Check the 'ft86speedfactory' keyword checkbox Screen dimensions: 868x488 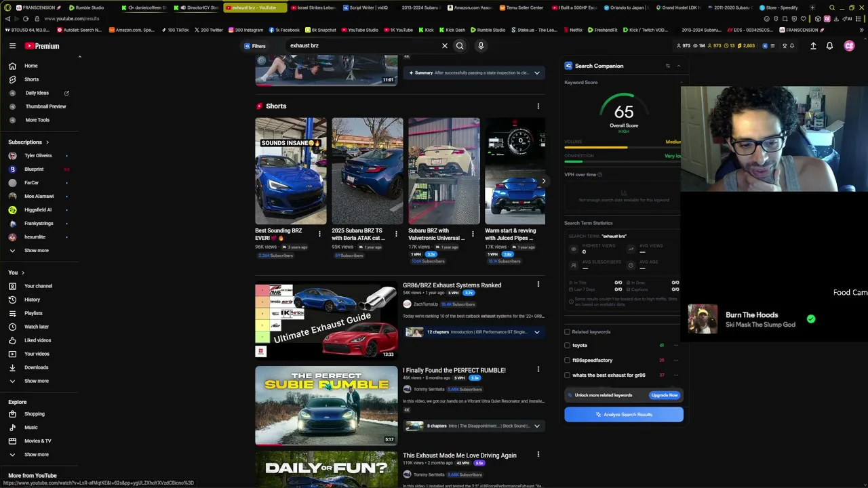pyautogui.click(x=568, y=361)
